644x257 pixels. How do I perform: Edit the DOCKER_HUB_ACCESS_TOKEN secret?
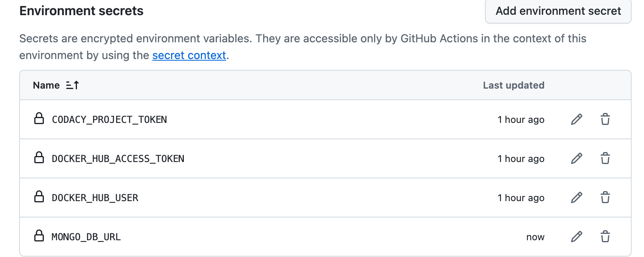577,158
